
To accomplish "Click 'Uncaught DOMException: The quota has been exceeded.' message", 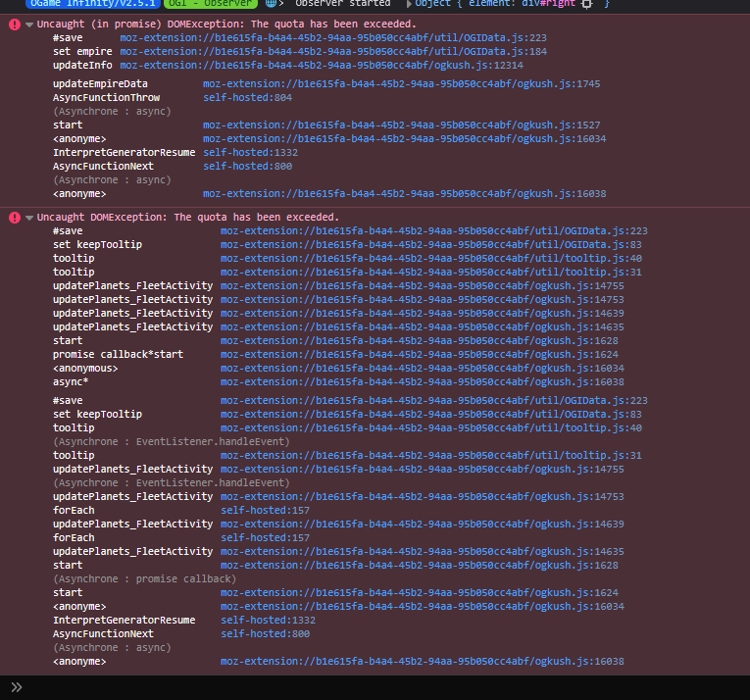I will (188, 218).
